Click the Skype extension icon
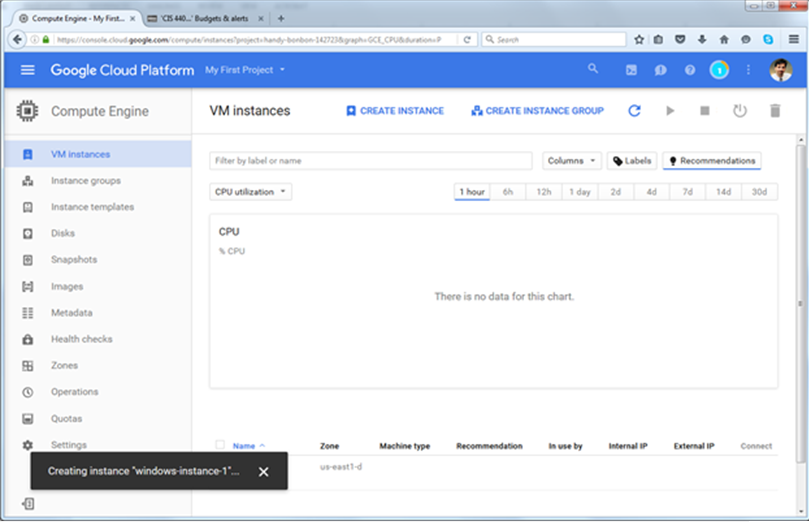This screenshot has width=809, height=522. (x=768, y=40)
